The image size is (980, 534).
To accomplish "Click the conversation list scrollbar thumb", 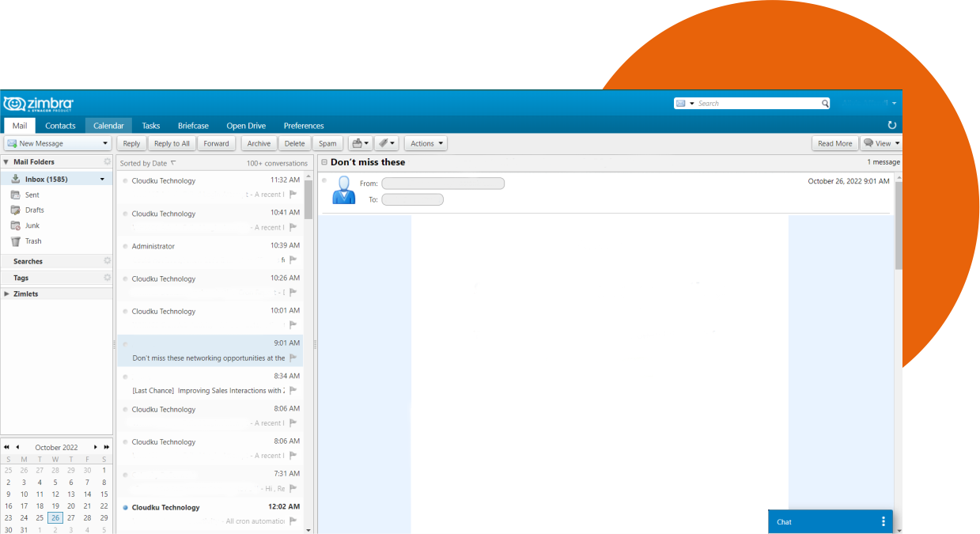I will coord(308,199).
